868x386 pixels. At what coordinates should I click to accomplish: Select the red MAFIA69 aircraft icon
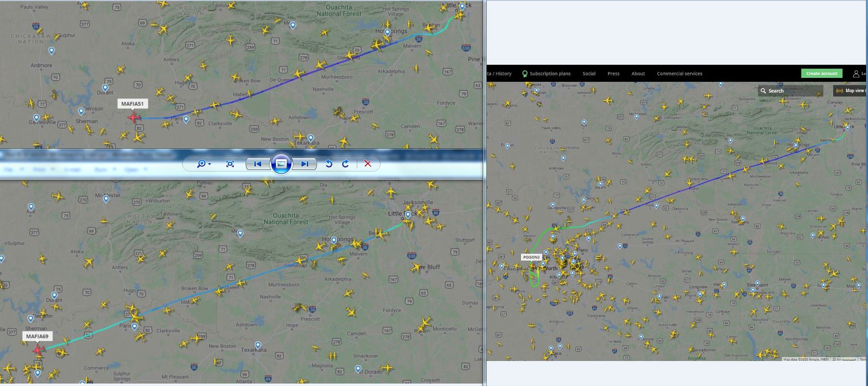[38, 349]
